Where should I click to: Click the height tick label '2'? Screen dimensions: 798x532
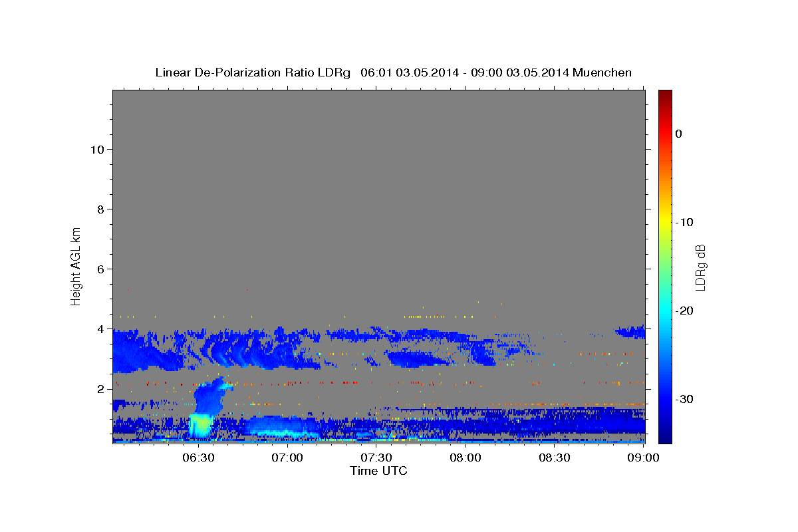[100, 388]
